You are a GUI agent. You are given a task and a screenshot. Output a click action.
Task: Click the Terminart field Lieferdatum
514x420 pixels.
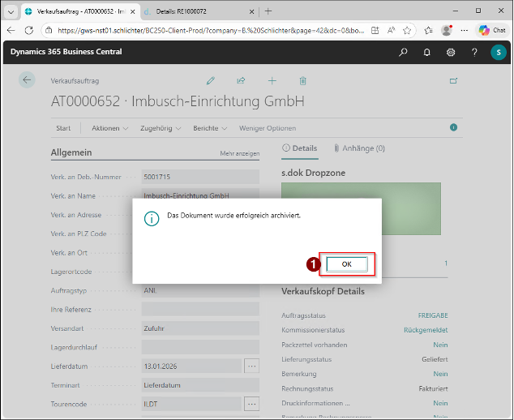point(200,385)
